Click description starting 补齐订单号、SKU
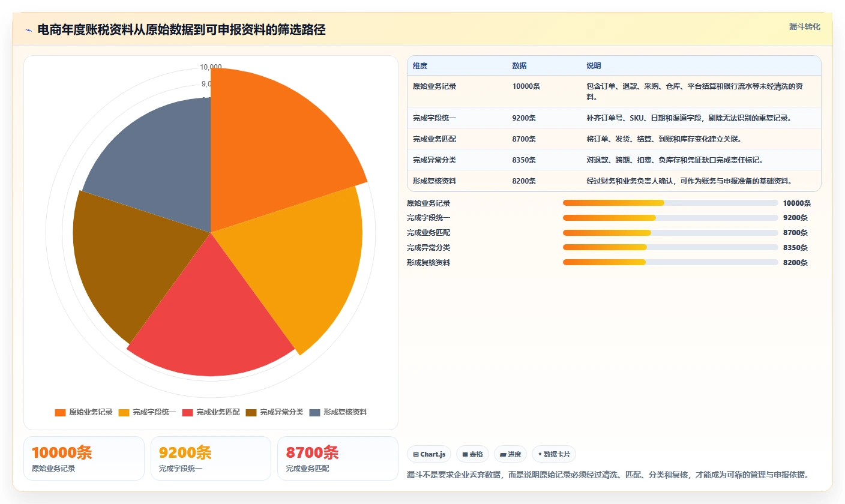 689,118
